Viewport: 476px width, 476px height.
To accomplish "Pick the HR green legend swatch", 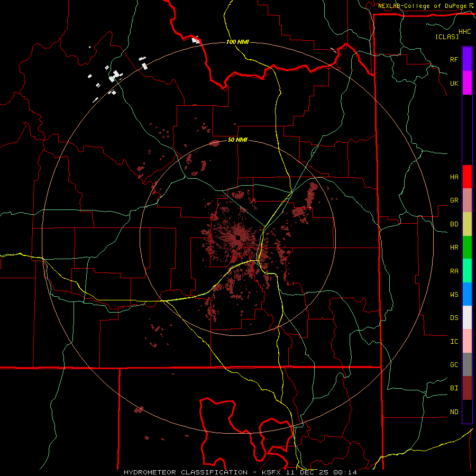I will [467, 248].
